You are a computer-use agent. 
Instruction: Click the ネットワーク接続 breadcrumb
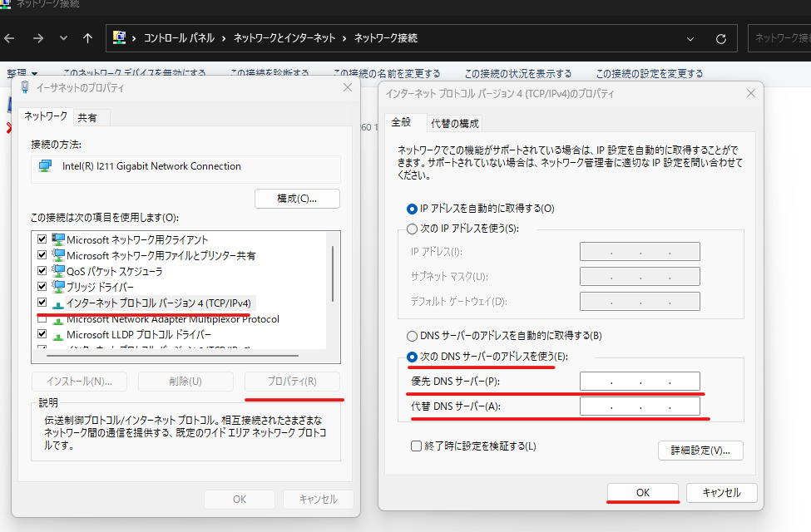point(386,37)
